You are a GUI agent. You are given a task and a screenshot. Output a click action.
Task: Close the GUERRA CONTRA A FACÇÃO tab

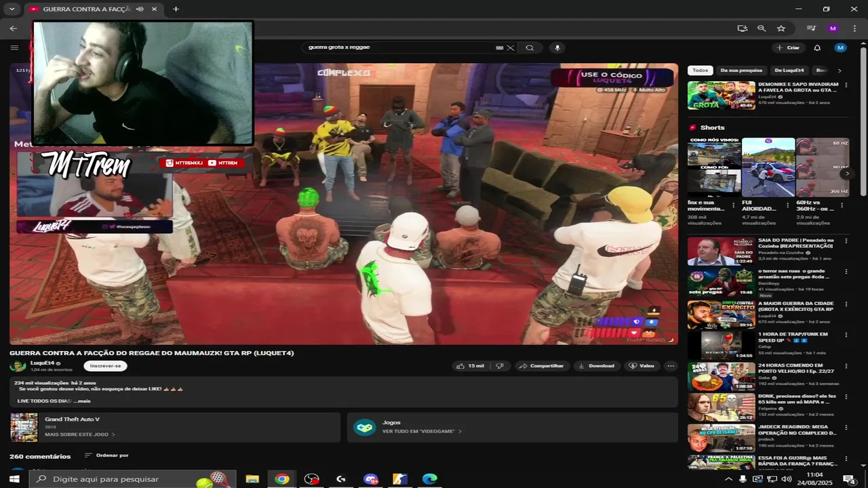[x=155, y=9]
